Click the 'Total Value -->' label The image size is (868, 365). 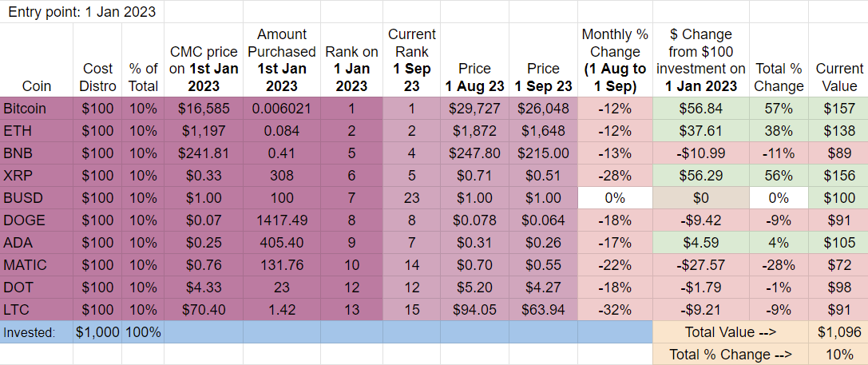(x=731, y=331)
